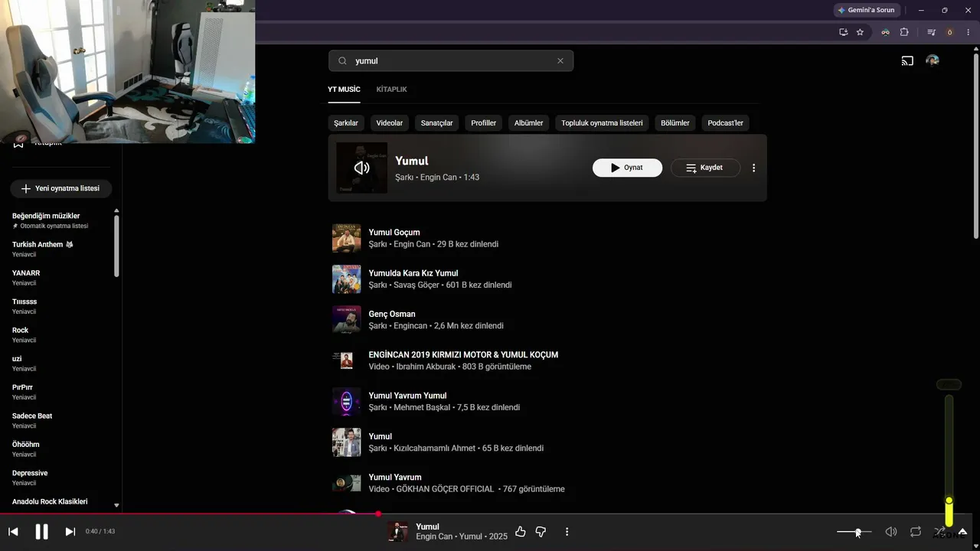
Task: Click Yumul Goçum thumbnail
Action: coord(346,238)
